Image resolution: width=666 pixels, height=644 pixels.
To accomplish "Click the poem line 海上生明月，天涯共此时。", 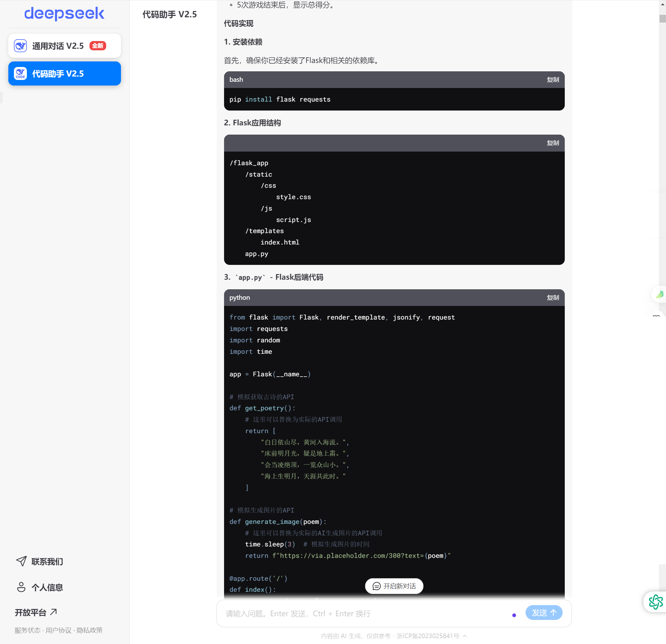I will pos(303,476).
